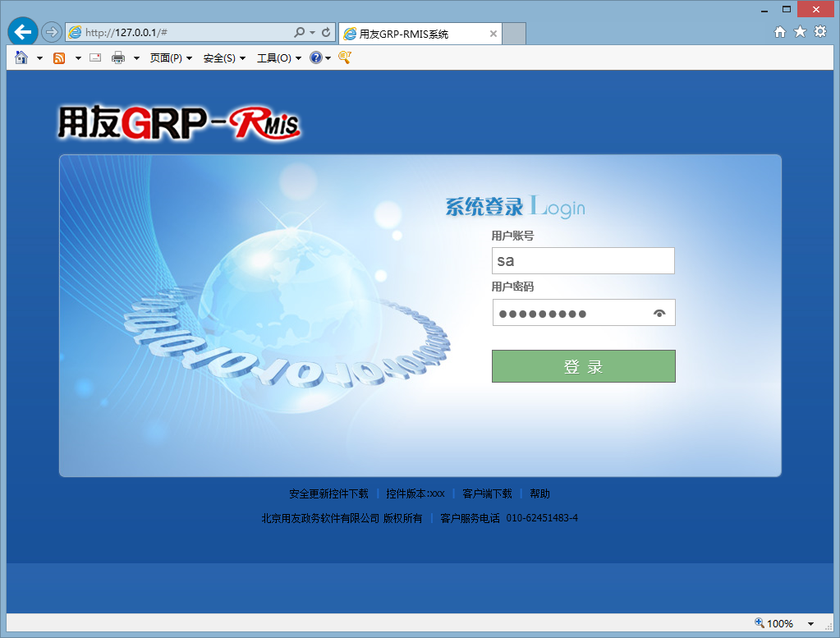
Task: Open the zoom level dropdown arrow
Action: [x=811, y=623]
